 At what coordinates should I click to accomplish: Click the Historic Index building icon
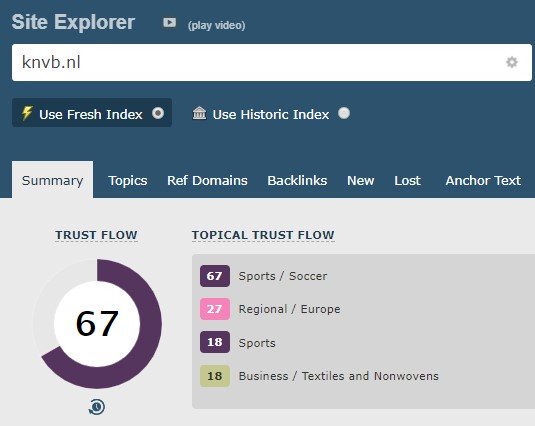coord(199,113)
